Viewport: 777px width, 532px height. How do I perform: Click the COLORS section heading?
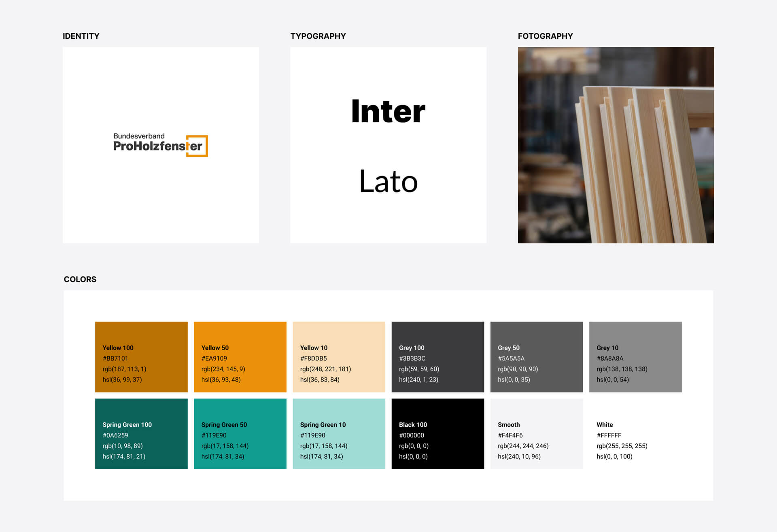80,279
